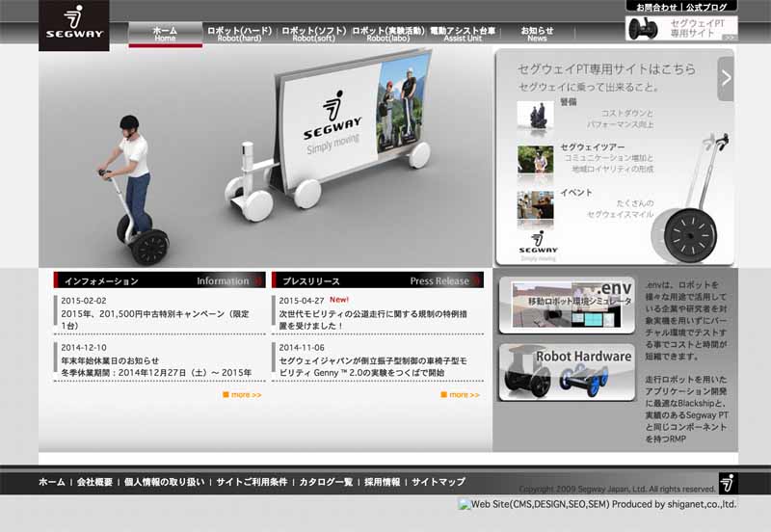
Task: Open the Robot Hardware banner
Action: (x=567, y=372)
